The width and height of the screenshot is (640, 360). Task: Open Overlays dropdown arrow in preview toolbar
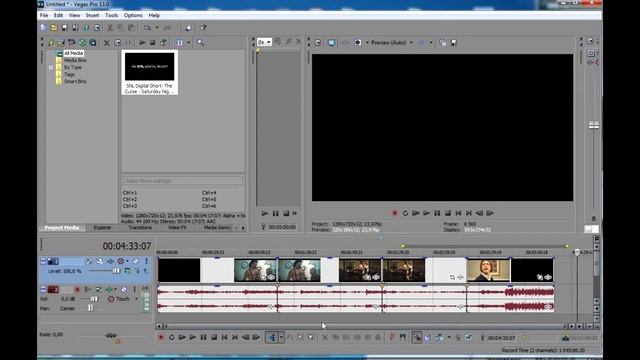[x=431, y=42]
